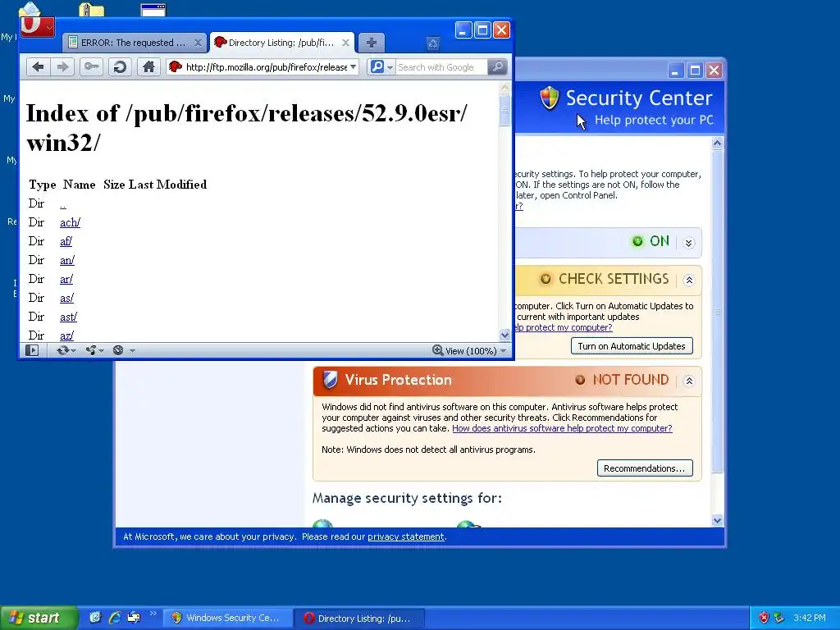The image size is (840, 630).
Task: Select the Directory Listing tab
Action: 281,43
